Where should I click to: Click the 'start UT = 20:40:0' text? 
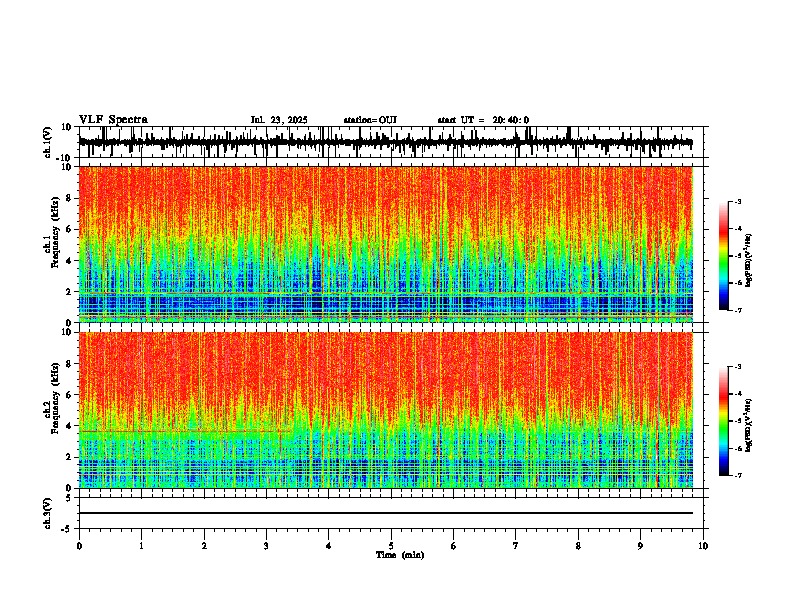pyautogui.click(x=483, y=120)
